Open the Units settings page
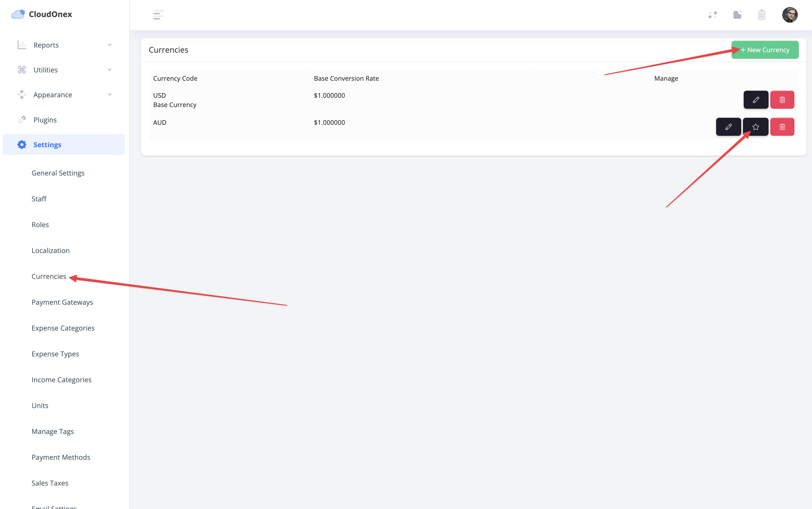 click(40, 406)
